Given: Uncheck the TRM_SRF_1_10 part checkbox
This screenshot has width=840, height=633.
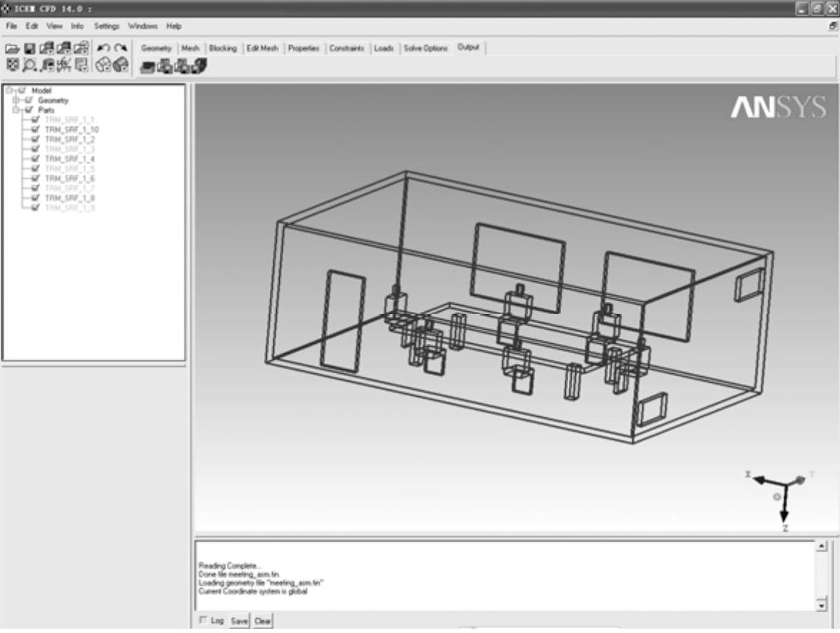Looking at the screenshot, I should click(x=36, y=130).
